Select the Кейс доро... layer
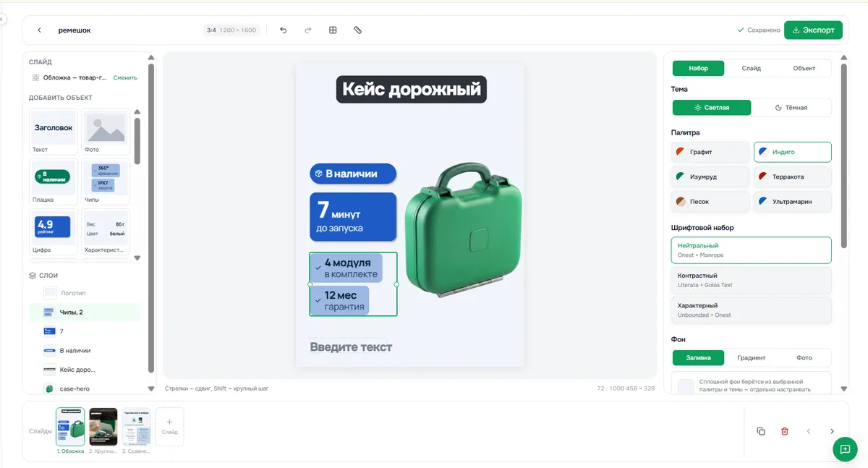The width and height of the screenshot is (868, 468). coord(84,370)
